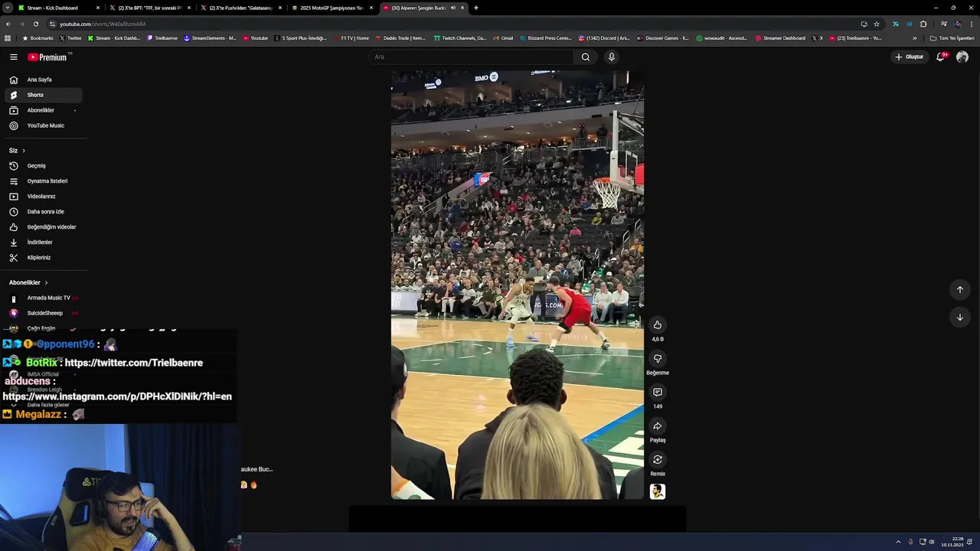Start voice search with the microphone icon
Viewport: 980px width, 551px height.
click(x=611, y=57)
